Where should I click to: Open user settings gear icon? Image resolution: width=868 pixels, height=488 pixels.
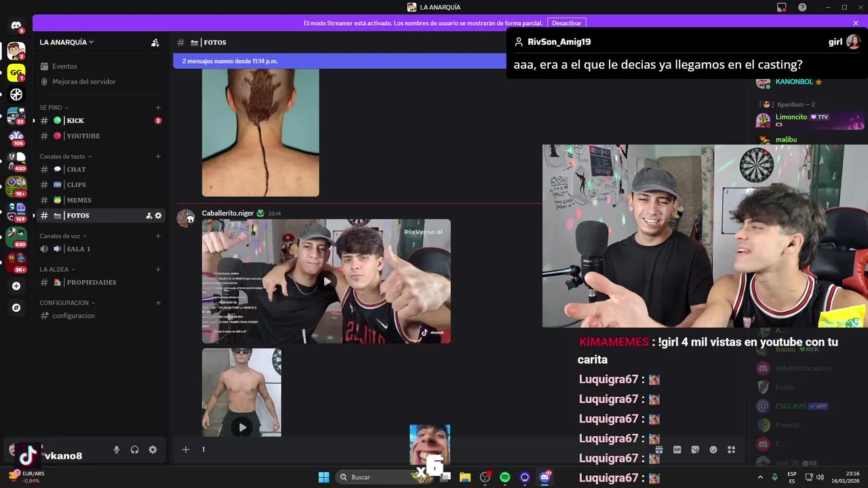point(153,449)
